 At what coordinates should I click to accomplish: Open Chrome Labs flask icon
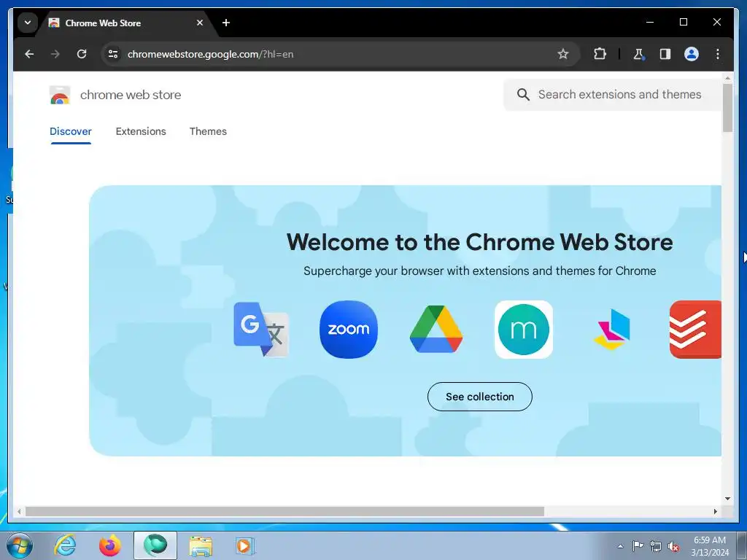[x=638, y=54]
